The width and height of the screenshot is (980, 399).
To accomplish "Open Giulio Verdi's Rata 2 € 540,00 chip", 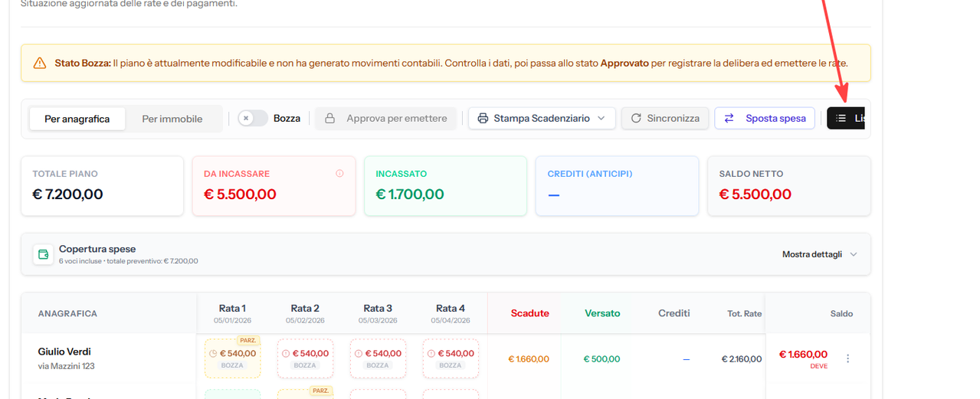I will point(305,358).
